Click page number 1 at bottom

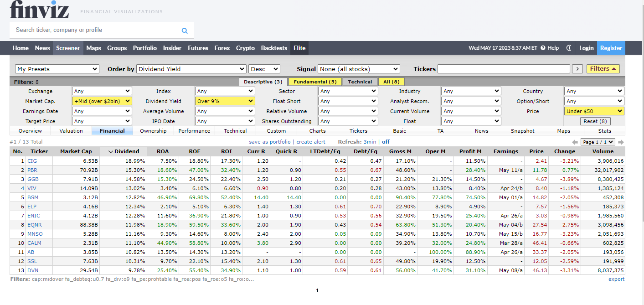point(317,290)
